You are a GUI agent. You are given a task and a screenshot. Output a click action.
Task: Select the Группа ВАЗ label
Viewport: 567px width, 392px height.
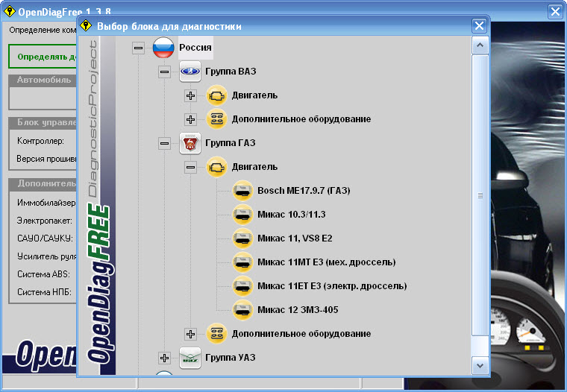231,72
